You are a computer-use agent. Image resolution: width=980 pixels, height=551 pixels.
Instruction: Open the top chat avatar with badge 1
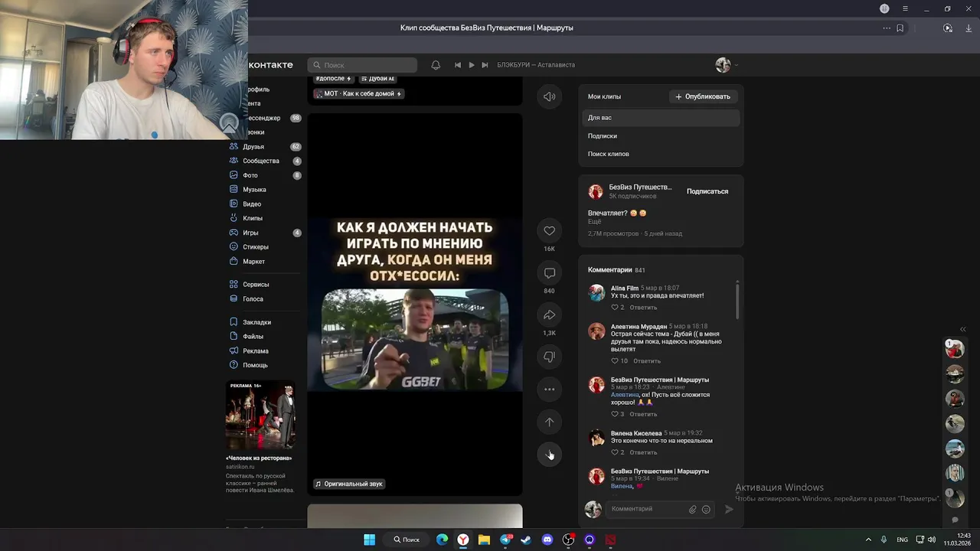[954, 349]
